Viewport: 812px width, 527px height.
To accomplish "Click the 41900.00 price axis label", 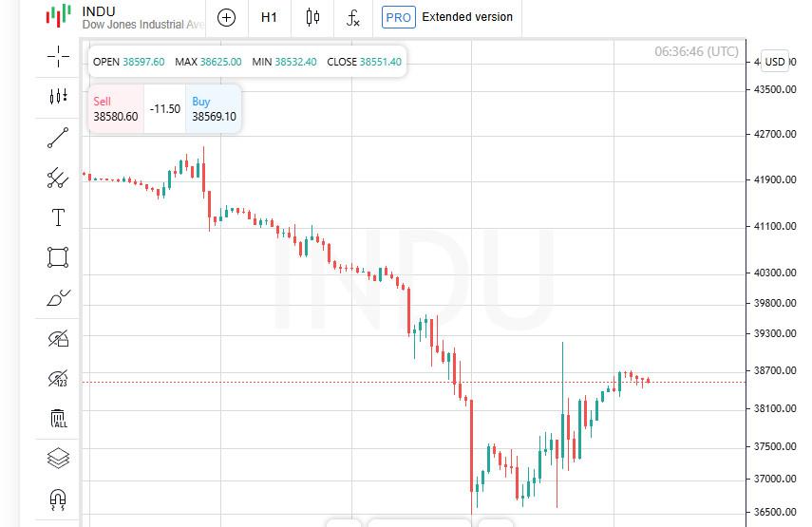I will (775, 179).
